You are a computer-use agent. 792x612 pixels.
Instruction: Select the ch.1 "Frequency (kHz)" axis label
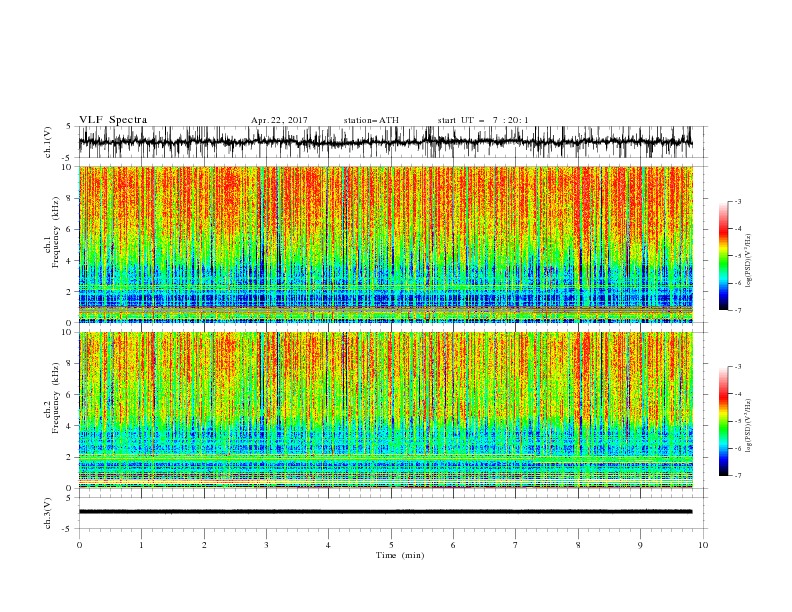click(x=56, y=231)
